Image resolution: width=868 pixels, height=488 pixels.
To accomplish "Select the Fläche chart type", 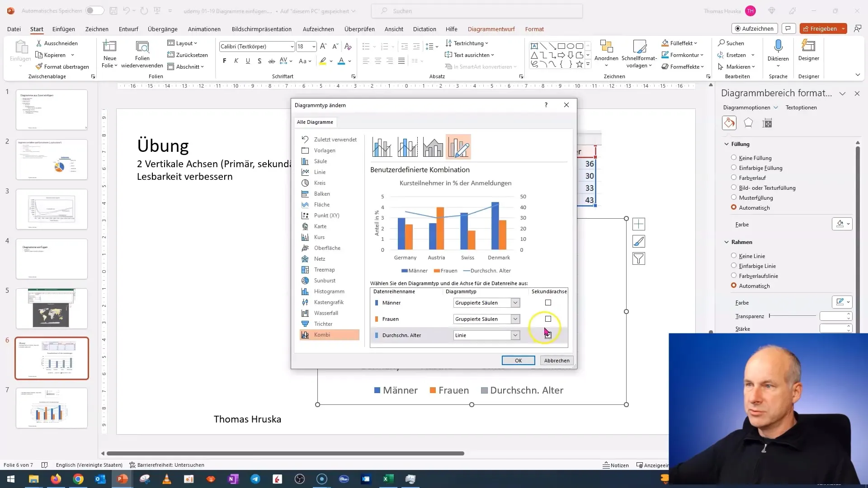I will point(322,204).
